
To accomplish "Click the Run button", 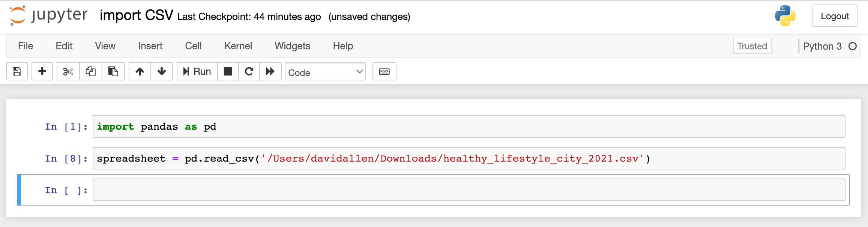I will pos(197,71).
